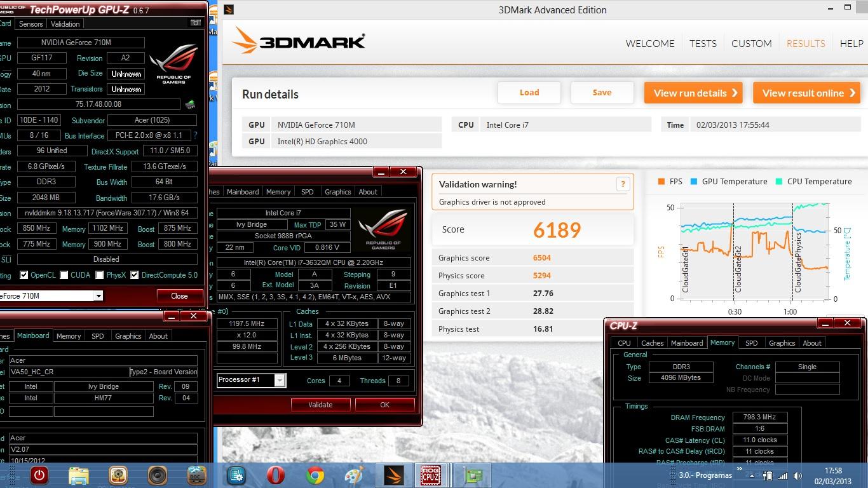Click the 3DMark window icon in title bar
This screenshot has width=868, height=488.
(x=229, y=10)
